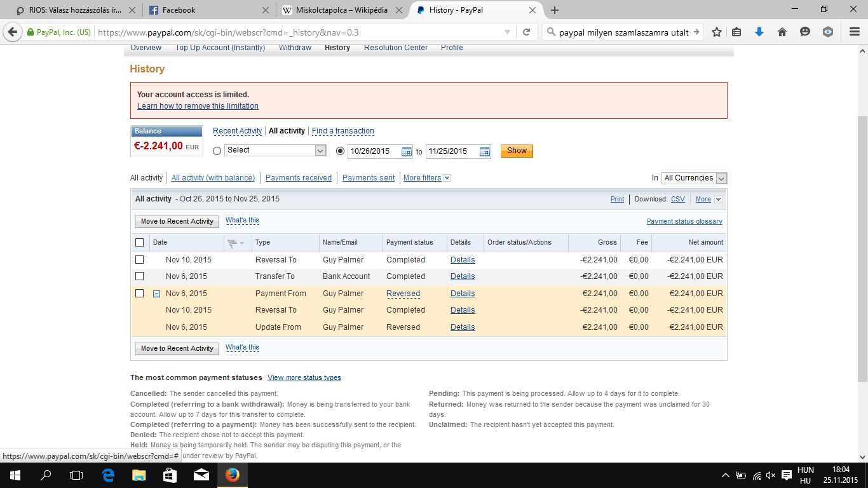Open the Overview page tab
868x488 pixels.
point(146,48)
